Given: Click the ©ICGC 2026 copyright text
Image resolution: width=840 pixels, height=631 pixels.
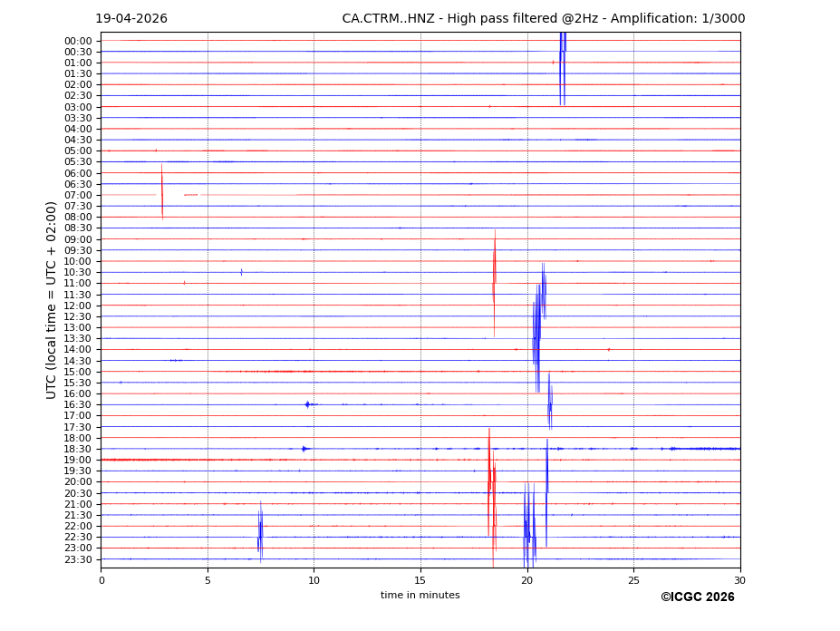Looking at the screenshot, I should click(x=697, y=597).
